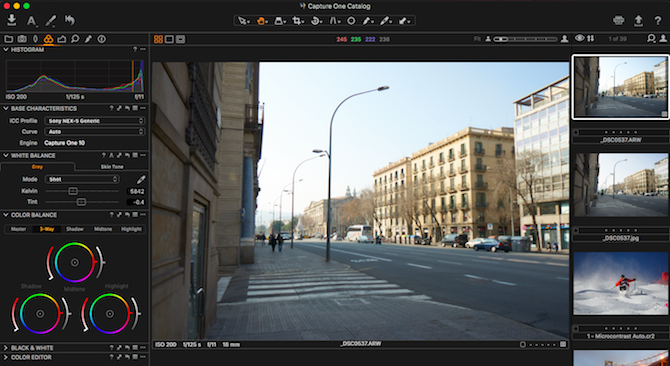
Task: Select the Keystone tool
Action: [334, 20]
